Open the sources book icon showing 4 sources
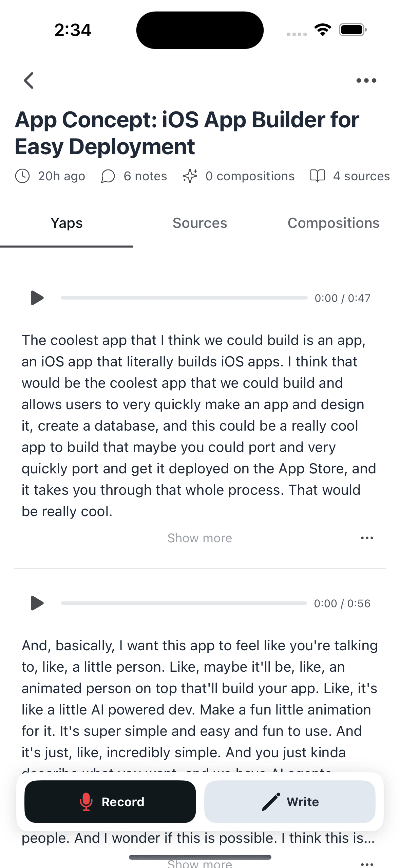This screenshot has width=400, height=868. pyautogui.click(x=318, y=176)
